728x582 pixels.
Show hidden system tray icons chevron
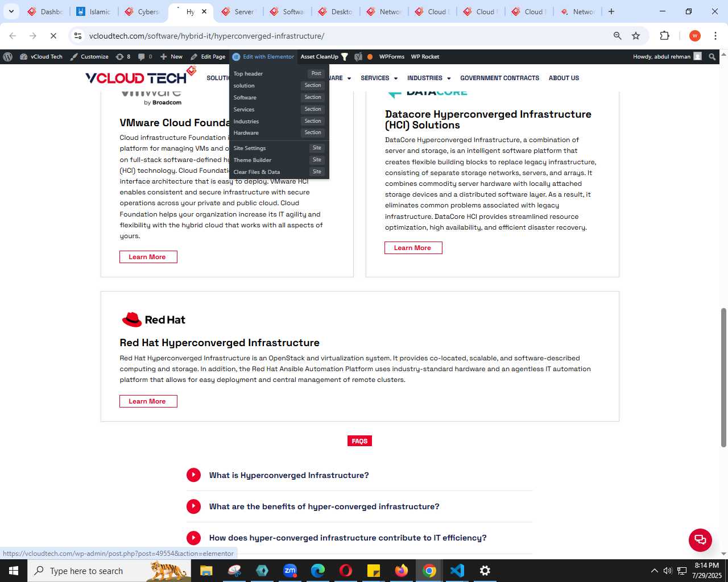click(x=654, y=571)
